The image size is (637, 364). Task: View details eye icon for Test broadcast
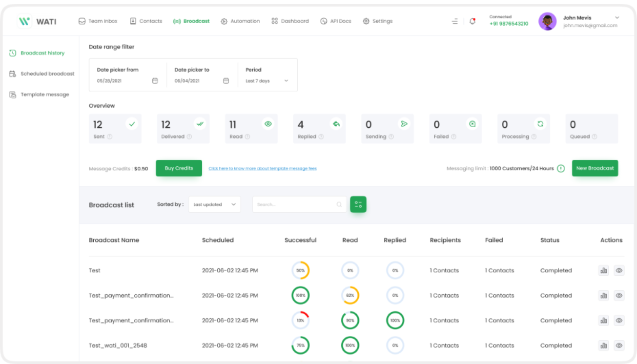619,271
